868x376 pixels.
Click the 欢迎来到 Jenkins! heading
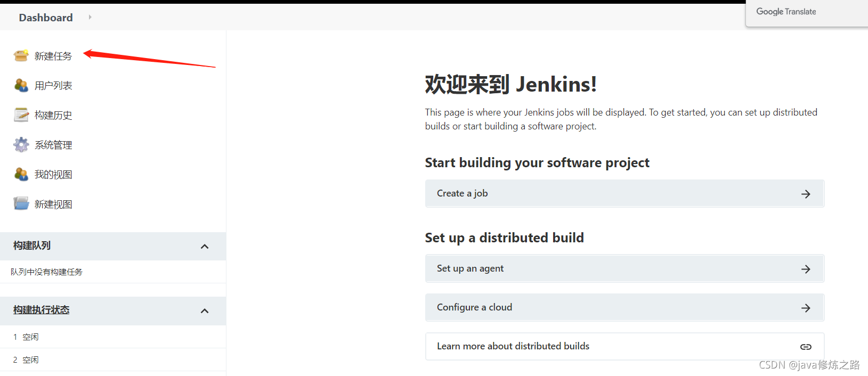pos(510,84)
